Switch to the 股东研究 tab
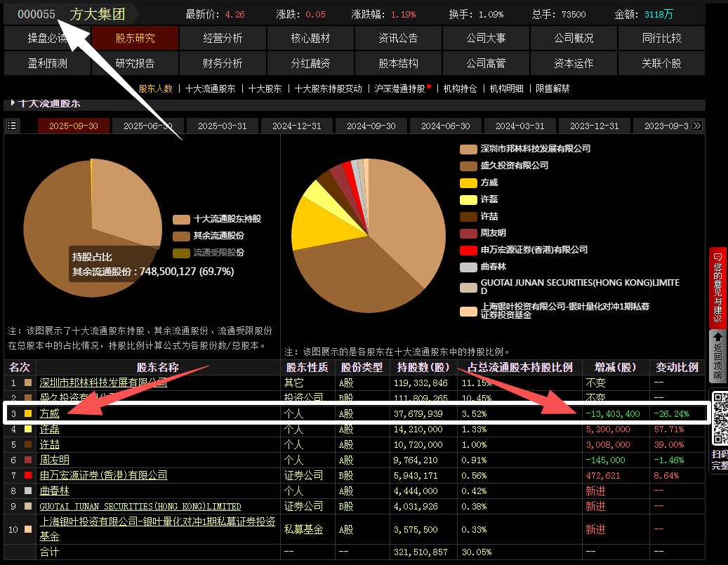728x565 pixels. (x=135, y=38)
